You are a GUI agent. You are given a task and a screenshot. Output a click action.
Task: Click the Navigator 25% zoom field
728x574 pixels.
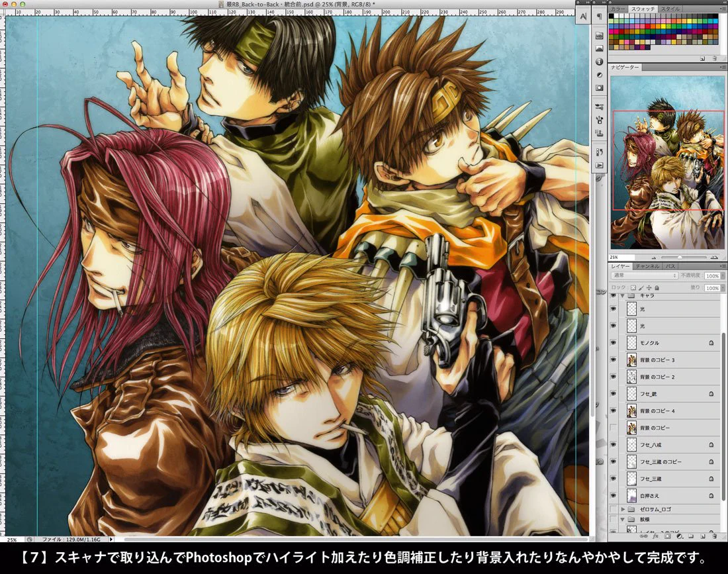(x=621, y=257)
